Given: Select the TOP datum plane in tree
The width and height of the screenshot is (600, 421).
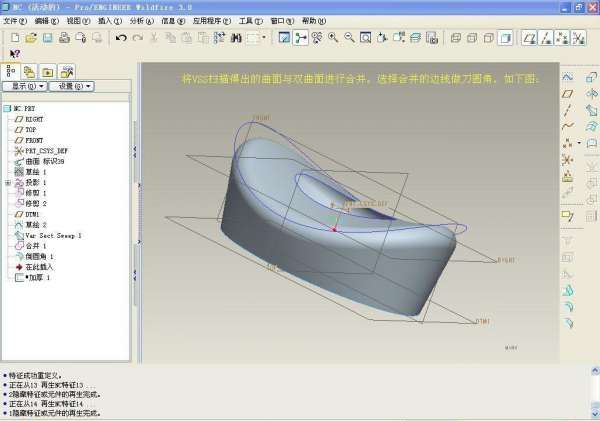Looking at the screenshot, I should click(25, 130).
